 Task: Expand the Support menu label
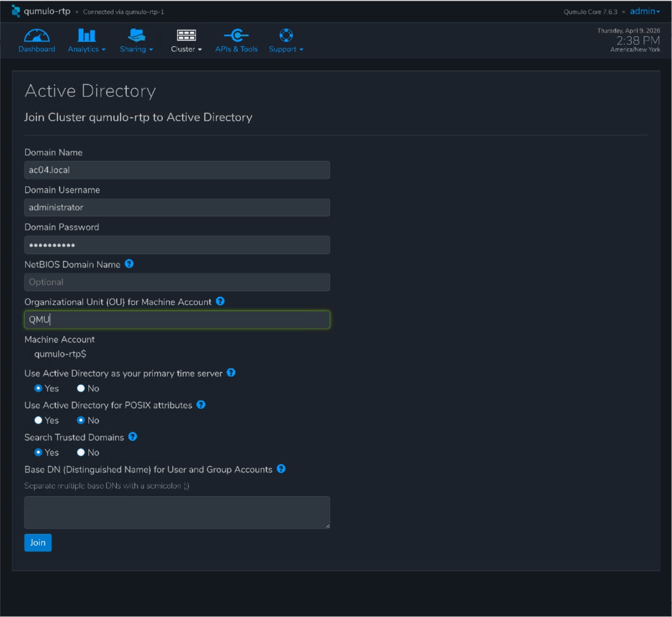pyautogui.click(x=286, y=49)
